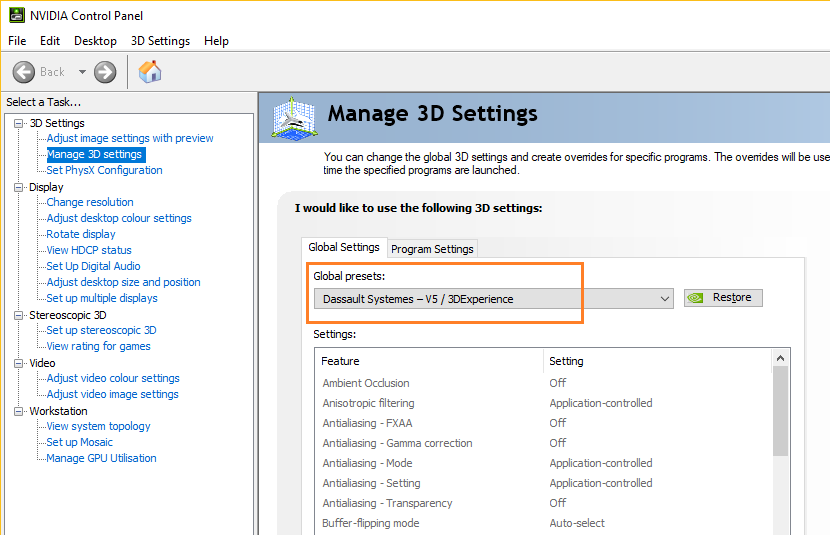
Task: Collapse the Workstation tree node
Action: click(19, 411)
